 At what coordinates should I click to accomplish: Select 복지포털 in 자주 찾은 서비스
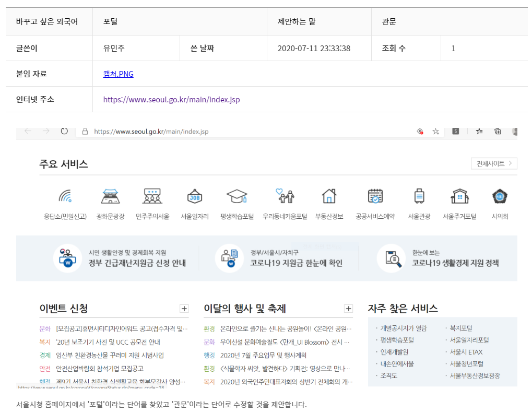click(460, 328)
